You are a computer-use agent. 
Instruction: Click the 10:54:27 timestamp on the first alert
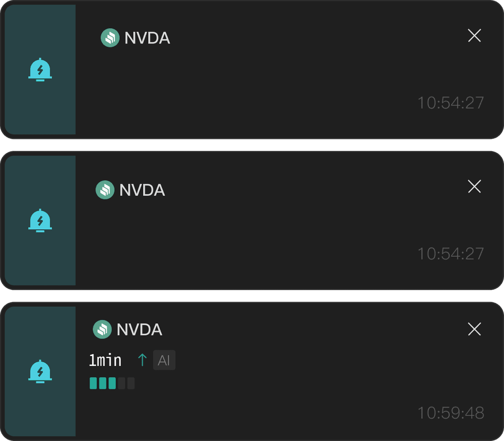click(450, 103)
